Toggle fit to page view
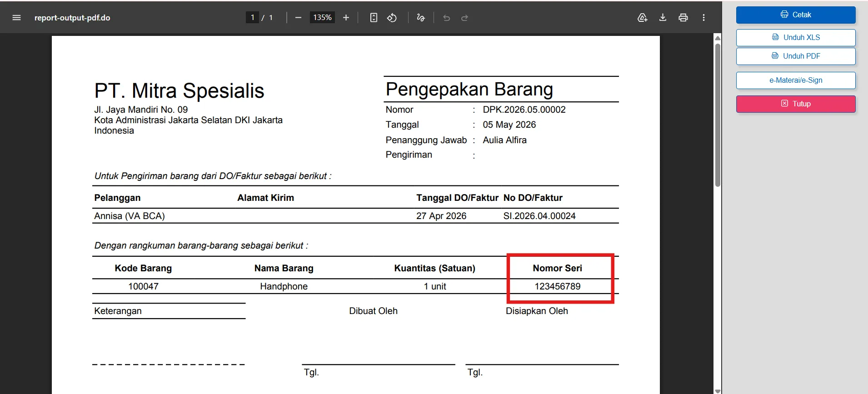This screenshot has width=868, height=394. point(374,18)
